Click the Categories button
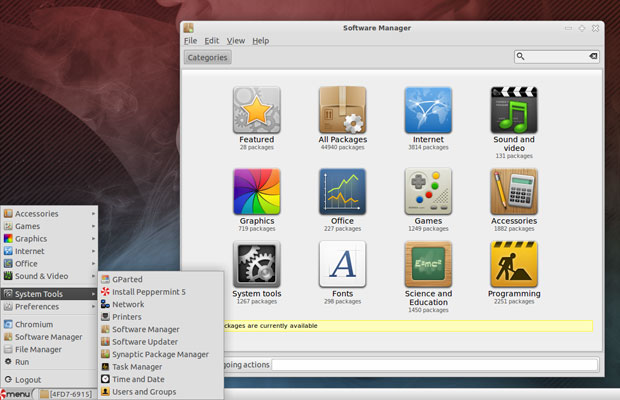 pyautogui.click(x=208, y=57)
